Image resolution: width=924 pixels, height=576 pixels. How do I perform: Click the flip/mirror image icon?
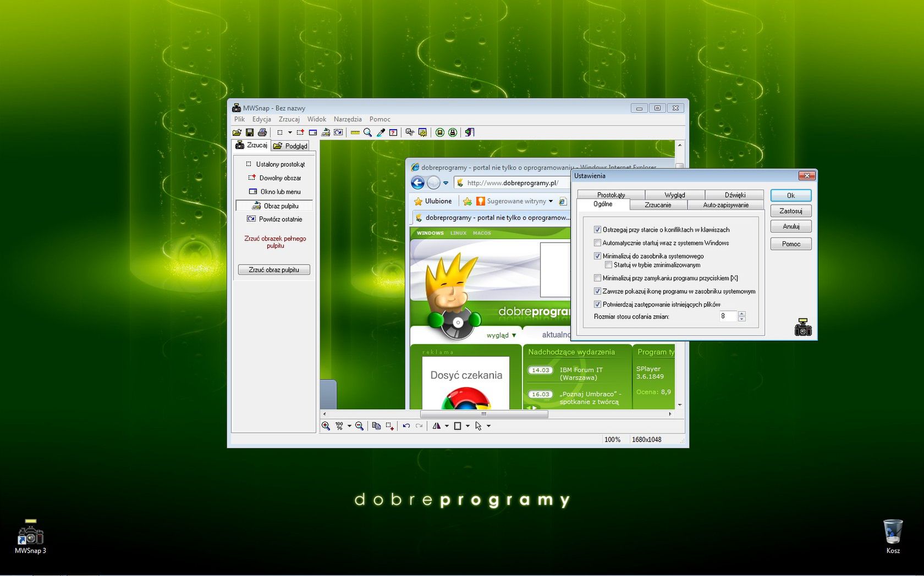pyautogui.click(x=437, y=426)
